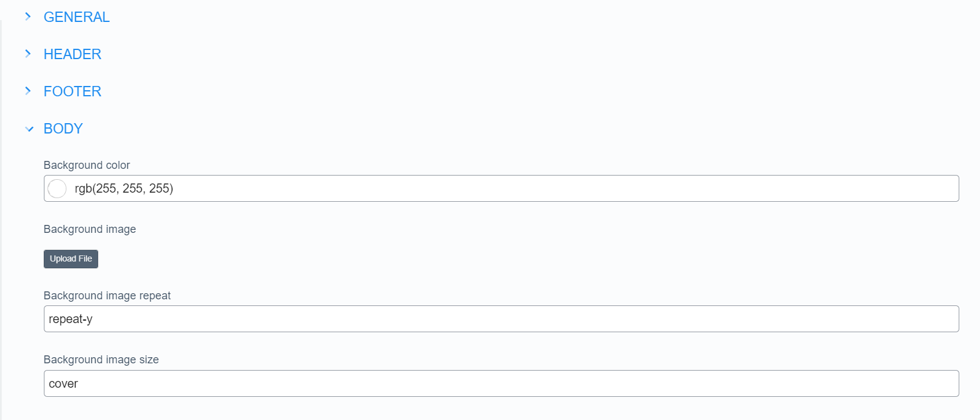Click the gray divider on the left edge
980x420 pixels.
point(1,219)
